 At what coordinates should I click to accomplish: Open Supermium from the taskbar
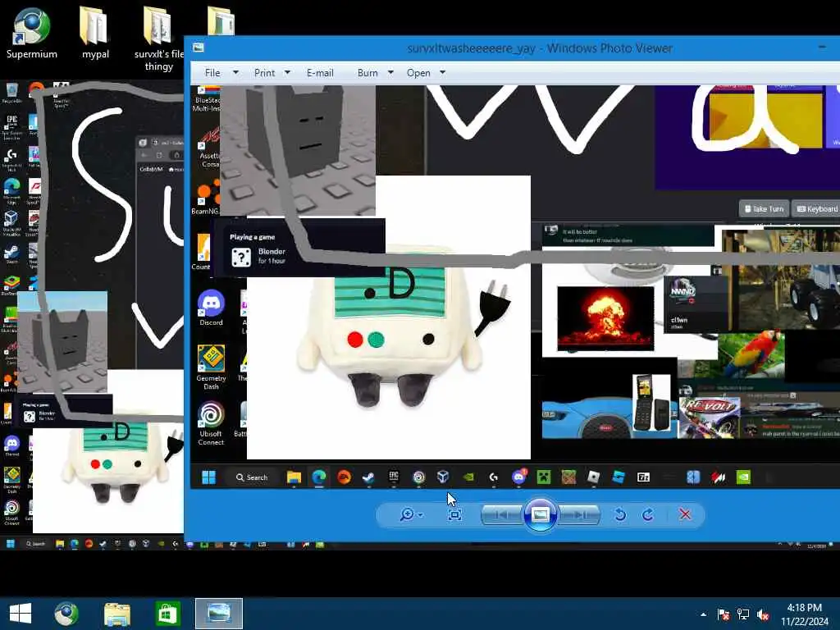pyautogui.click(x=67, y=614)
